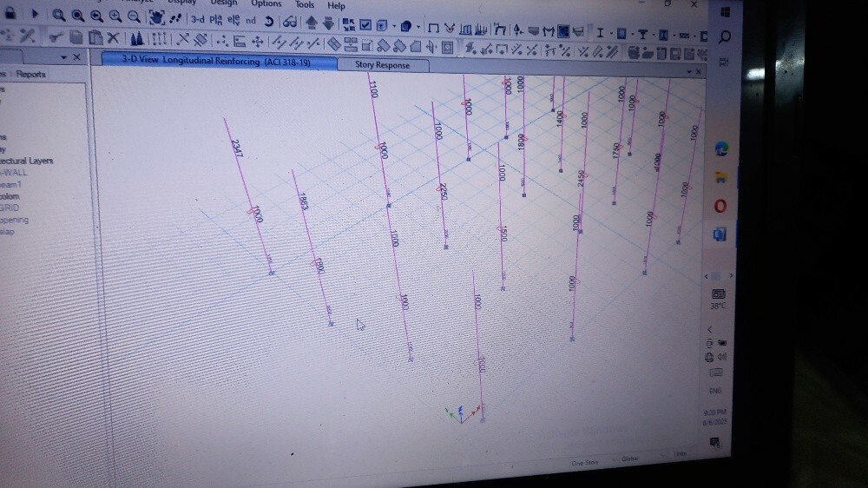Open Windows search magnifier on taskbar
Screen dimensions: 868x488
(725, 37)
